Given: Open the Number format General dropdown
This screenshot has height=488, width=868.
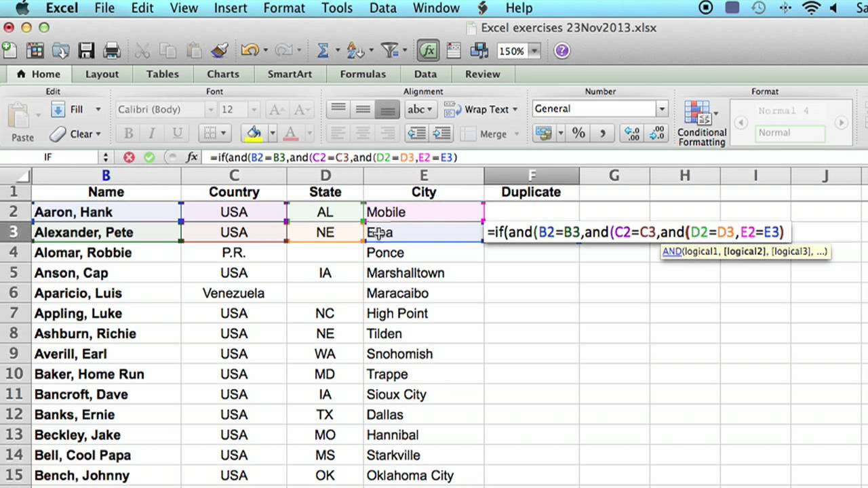Looking at the screenshot, I should [661, 109].
